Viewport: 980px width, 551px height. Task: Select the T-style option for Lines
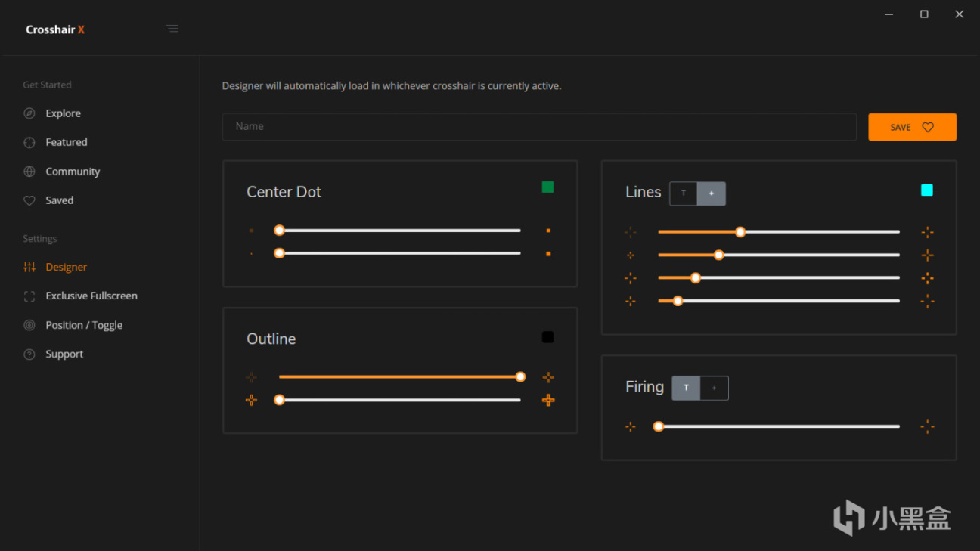(684, 193)
